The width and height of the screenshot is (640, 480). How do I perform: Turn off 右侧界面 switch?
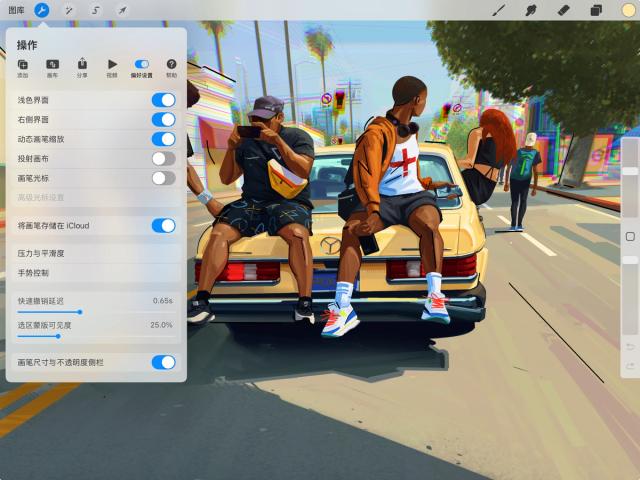[x=164, y=120]
